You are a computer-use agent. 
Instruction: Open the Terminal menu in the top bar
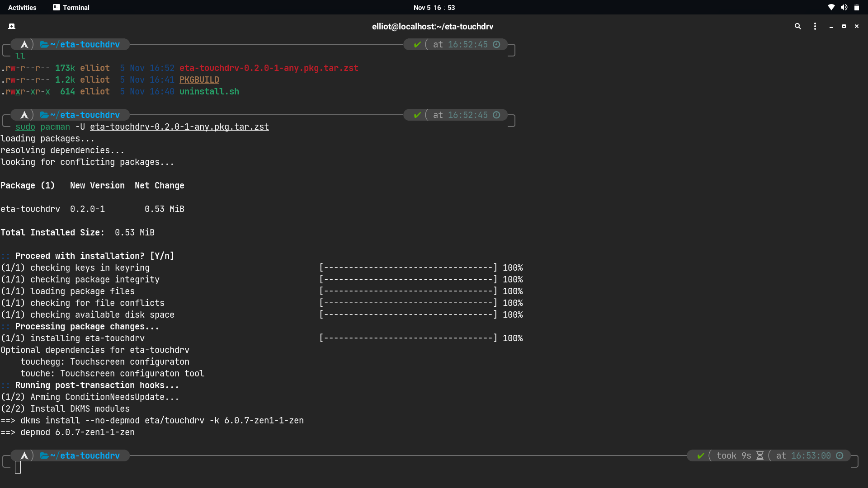75,7
